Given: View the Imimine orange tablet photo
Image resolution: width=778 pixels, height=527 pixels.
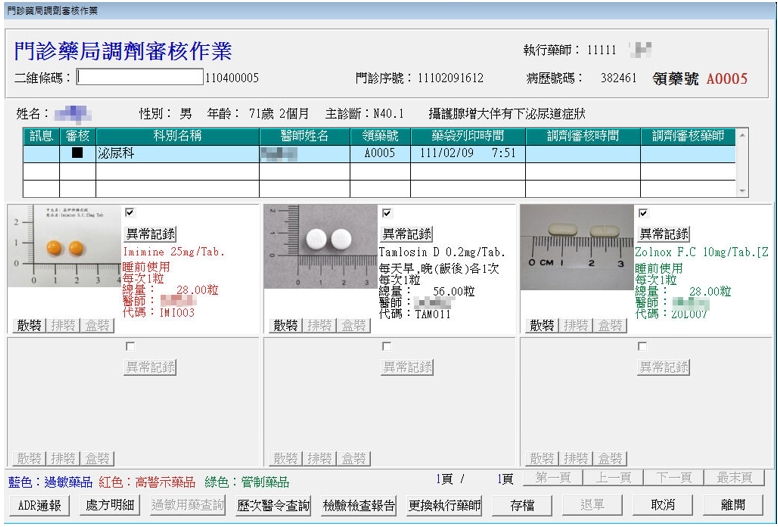Looking at the screenshot, I should (65, 246).
